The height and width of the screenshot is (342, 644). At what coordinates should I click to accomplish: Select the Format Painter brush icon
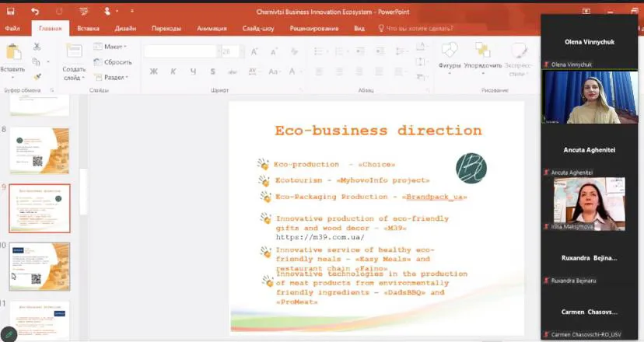(37, 77)
